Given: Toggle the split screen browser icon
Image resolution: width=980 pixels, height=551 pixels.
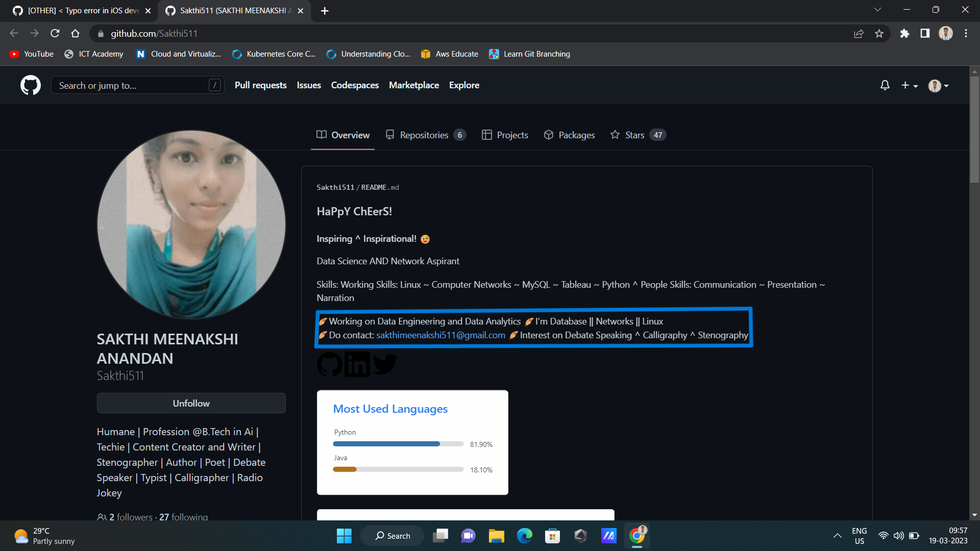Looking at the screenshot, I should coord(925,33).
